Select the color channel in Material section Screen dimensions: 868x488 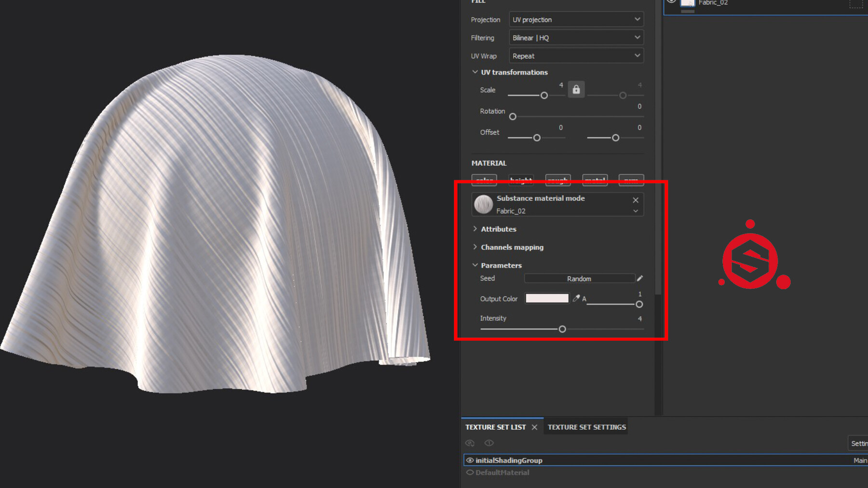(484, 180)
